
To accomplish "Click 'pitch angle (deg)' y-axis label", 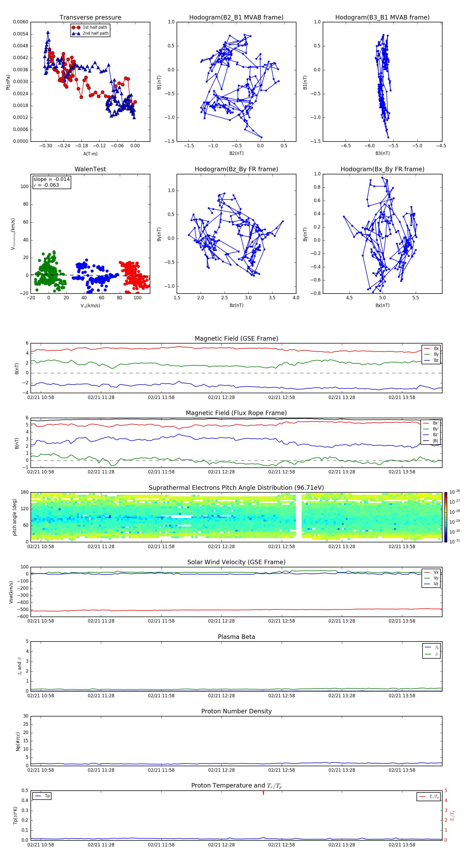I will [14, 517].
